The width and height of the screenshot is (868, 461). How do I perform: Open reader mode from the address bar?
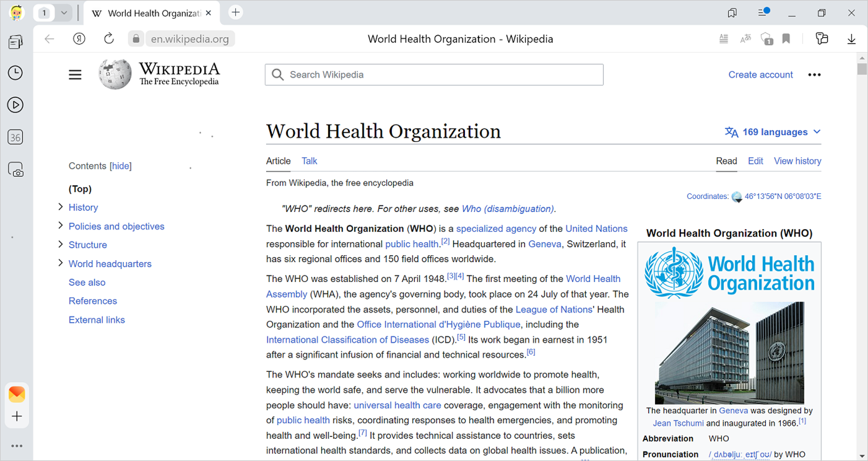(x=724, y=39)
